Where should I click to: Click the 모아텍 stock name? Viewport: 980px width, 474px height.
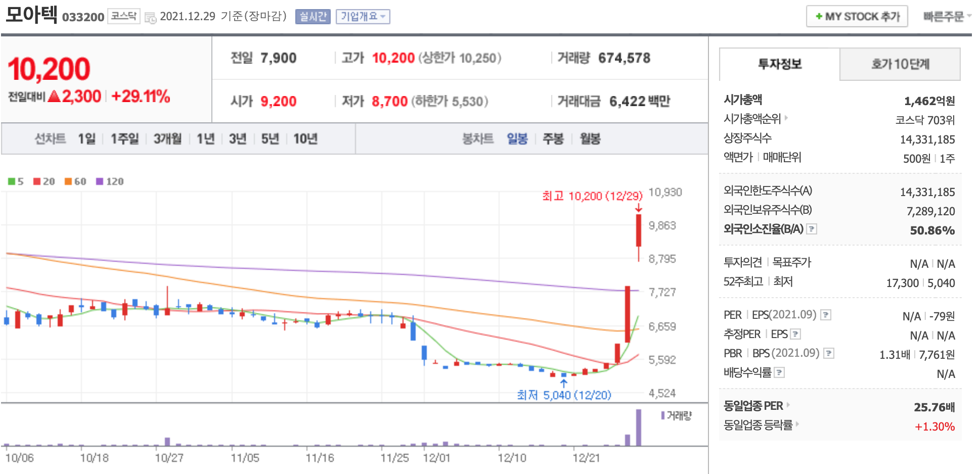(31, 14)
